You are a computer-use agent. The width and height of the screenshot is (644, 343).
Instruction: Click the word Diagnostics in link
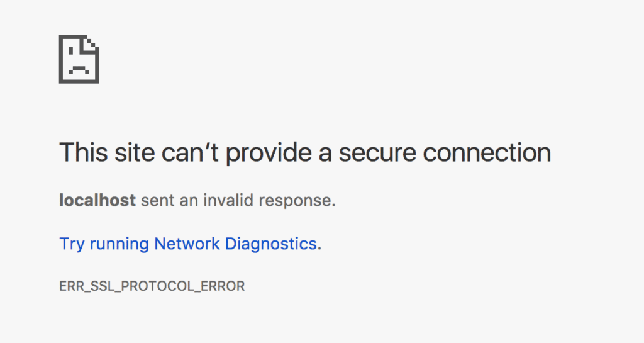point(270,244)
